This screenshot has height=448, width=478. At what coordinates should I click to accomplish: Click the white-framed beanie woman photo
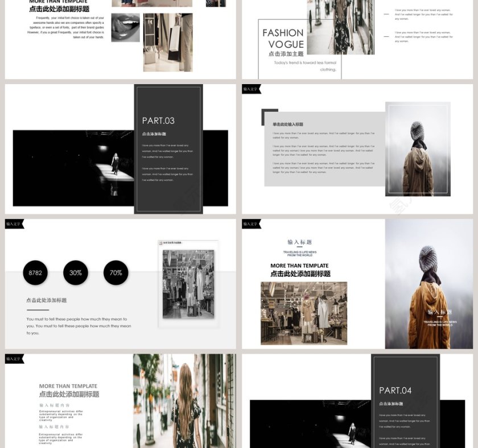click(x=418, y=149)
